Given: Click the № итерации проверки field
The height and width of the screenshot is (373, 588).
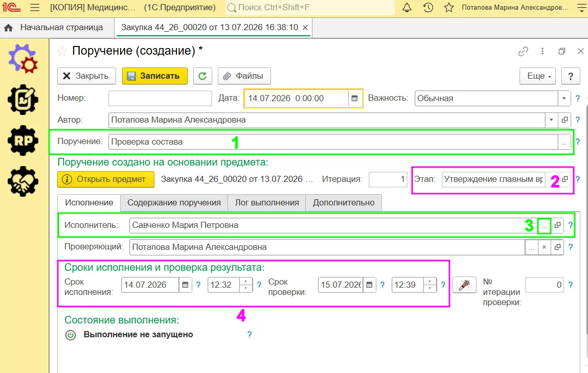Looking at the screenshot, I should point(545,285).
